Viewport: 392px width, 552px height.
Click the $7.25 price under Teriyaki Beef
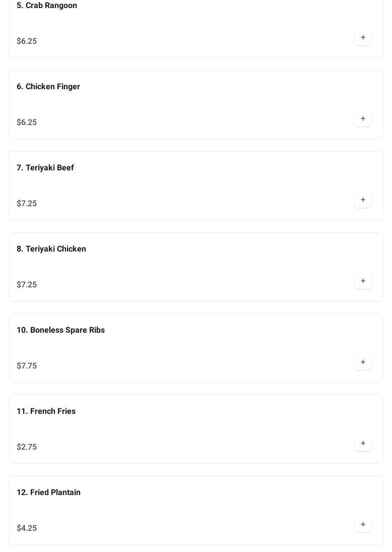click(x=27, y=204)
